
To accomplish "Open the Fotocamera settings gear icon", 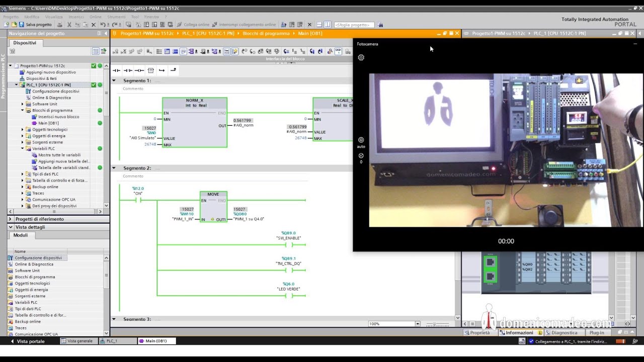I will [x=361, y=57].
